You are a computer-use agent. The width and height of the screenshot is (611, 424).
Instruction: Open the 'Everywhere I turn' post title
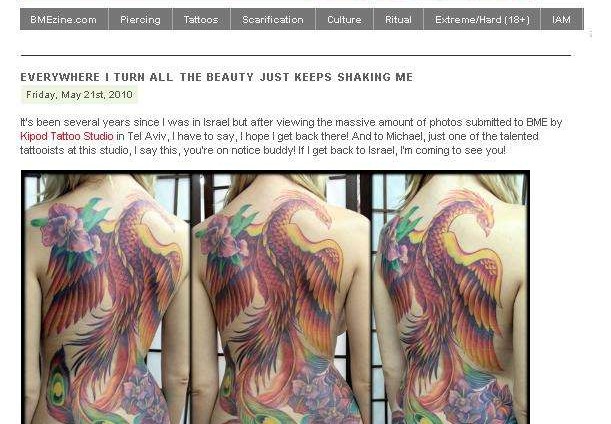(x=216, y=77)
